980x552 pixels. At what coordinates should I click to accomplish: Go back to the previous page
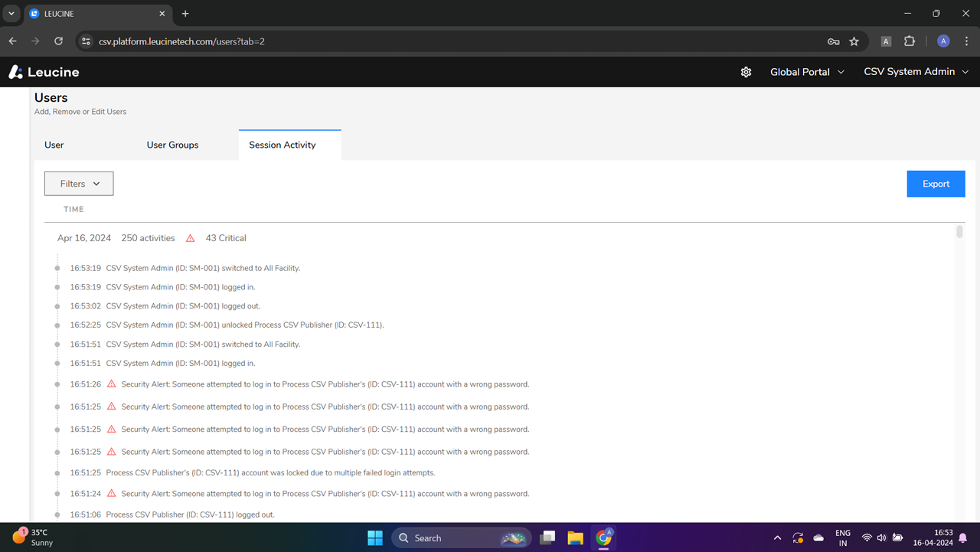(12, 41)
